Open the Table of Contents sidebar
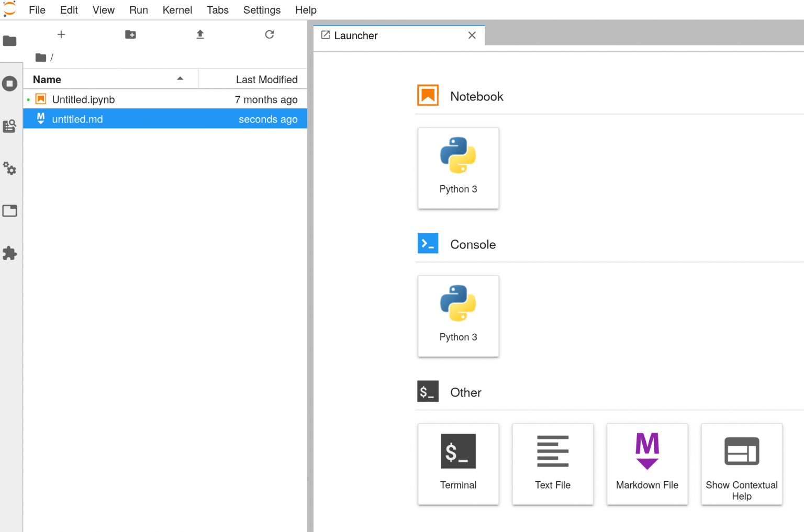The width and height of the screenshot is (804, 532). point(10,126)
